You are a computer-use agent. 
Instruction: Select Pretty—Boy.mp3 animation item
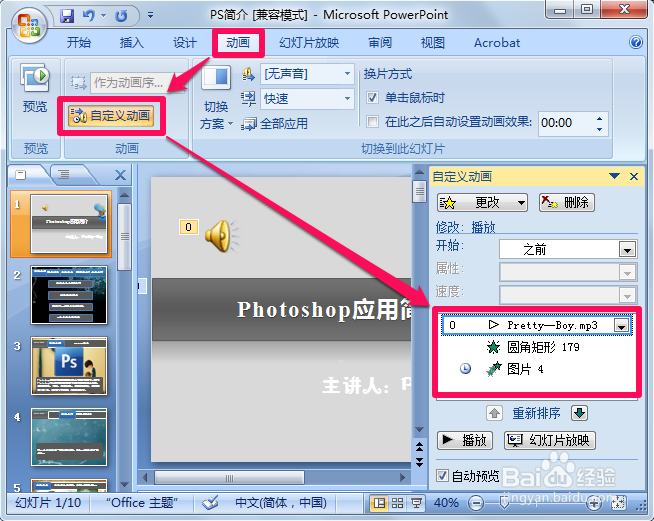point(538,325)
